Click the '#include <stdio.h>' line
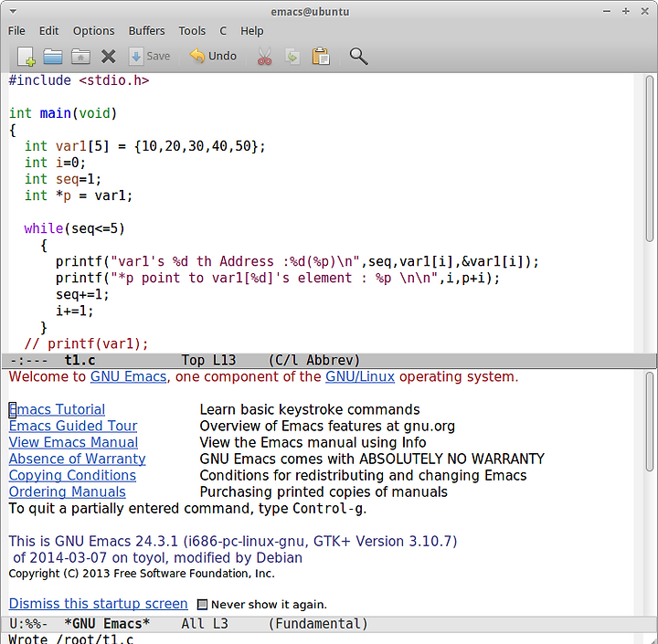This screenshot has width=658, height=644. click(x=79, y=80)
